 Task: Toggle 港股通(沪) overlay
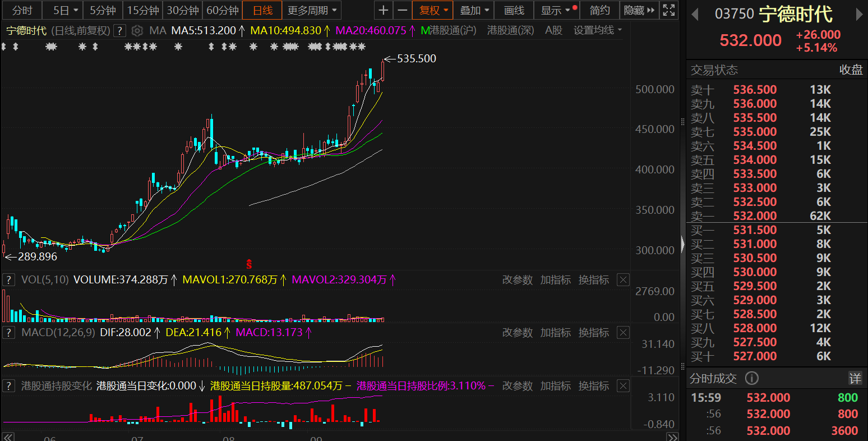point(449,30)
